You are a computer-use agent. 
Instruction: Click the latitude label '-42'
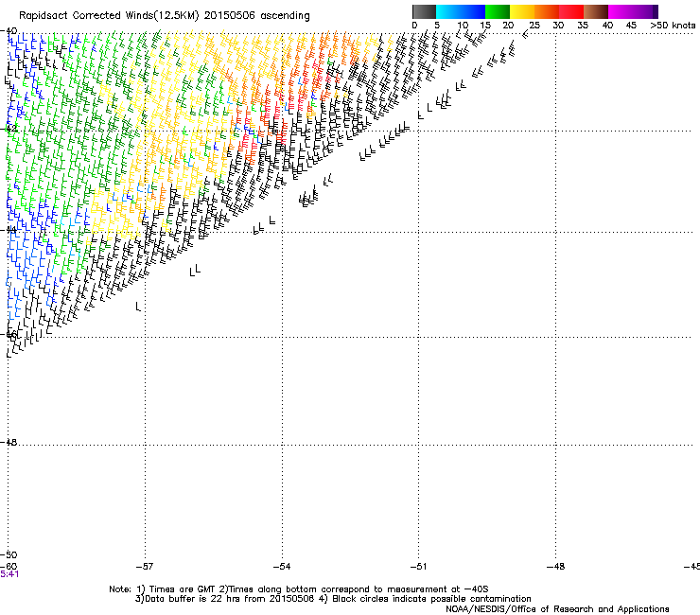point(9,129)
